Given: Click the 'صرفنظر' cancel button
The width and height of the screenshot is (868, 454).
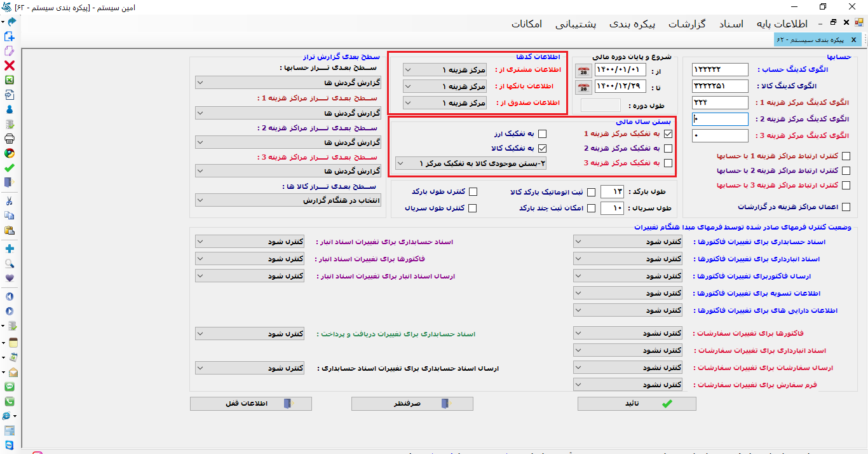Looking at the screenshot, I should click(x=412, y=403).
